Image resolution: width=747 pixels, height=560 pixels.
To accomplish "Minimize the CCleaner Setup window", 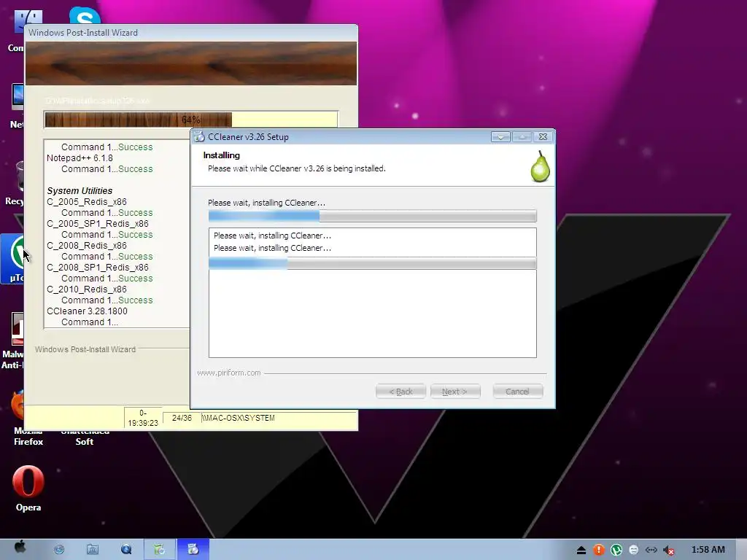I will click(x=500, y=136).
